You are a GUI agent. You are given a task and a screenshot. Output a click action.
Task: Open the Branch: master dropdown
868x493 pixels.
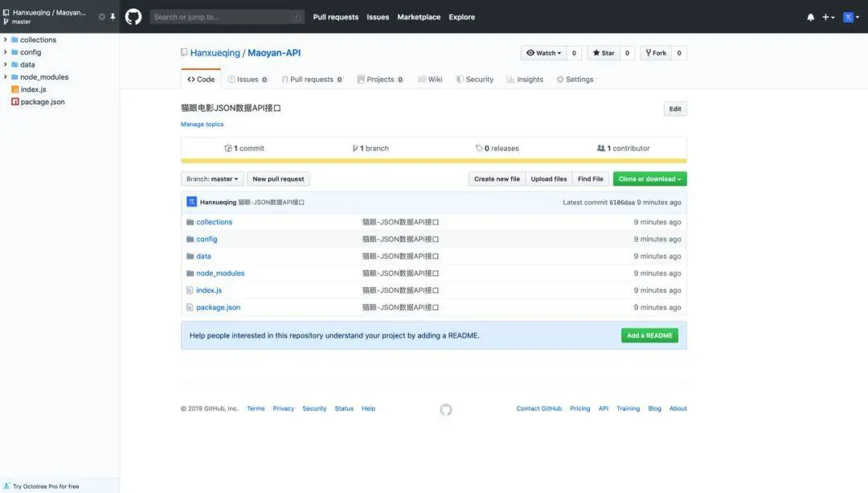[212, 179]
